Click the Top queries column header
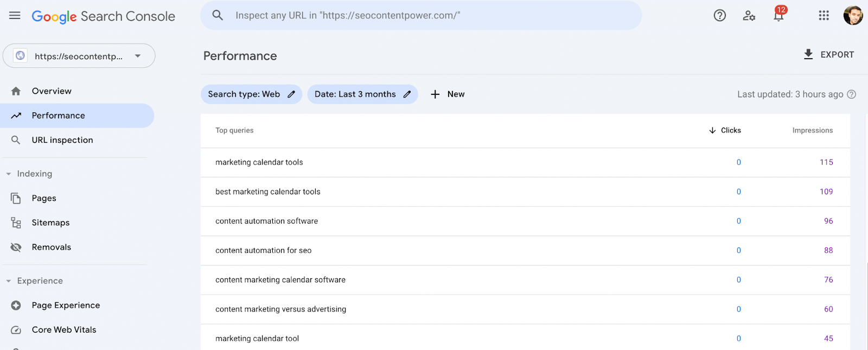 tap(234, 130)
